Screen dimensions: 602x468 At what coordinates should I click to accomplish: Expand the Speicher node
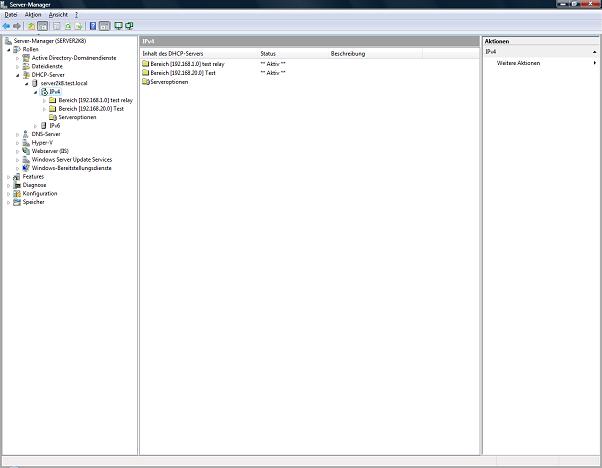[8, 202]
